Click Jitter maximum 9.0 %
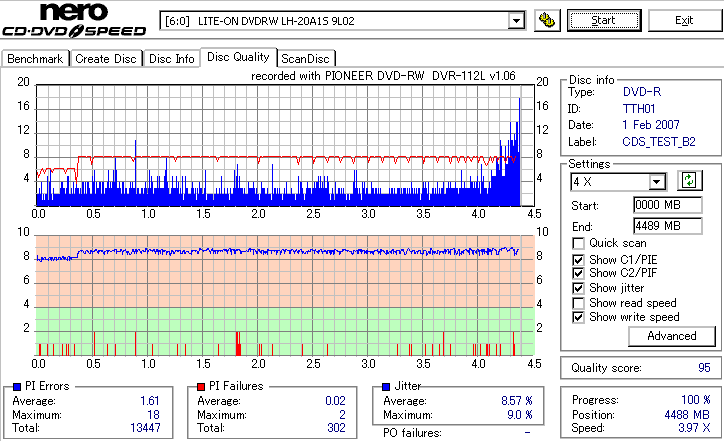The image size is (724, 441). pos(519,415)
